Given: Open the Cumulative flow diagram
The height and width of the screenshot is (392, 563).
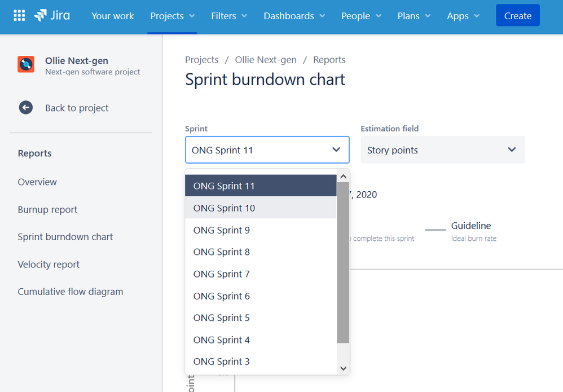Looking at the screenshot, I should coord(71,292).
